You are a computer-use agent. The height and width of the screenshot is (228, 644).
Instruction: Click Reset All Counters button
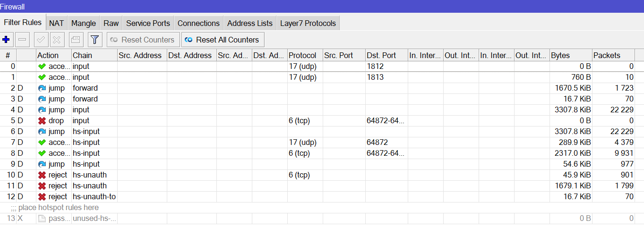[x=223, y=40]
